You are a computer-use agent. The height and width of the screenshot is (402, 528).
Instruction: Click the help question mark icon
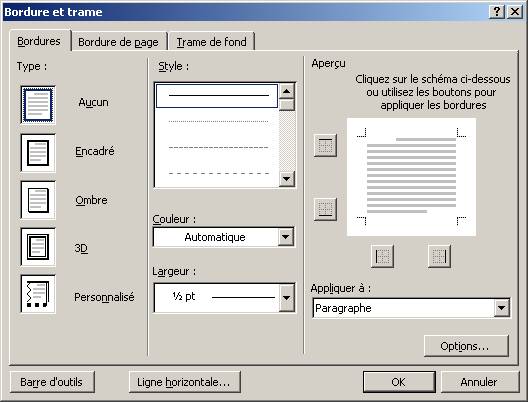497,12
